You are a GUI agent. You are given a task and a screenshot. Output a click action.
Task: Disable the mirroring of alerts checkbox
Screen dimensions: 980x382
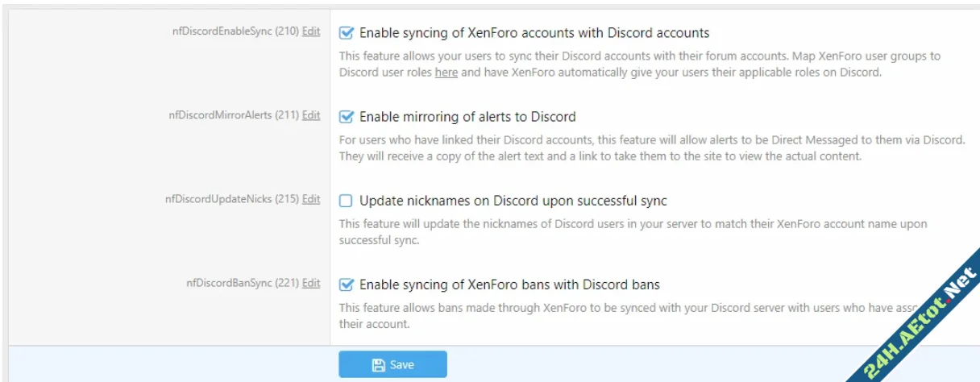347,117
